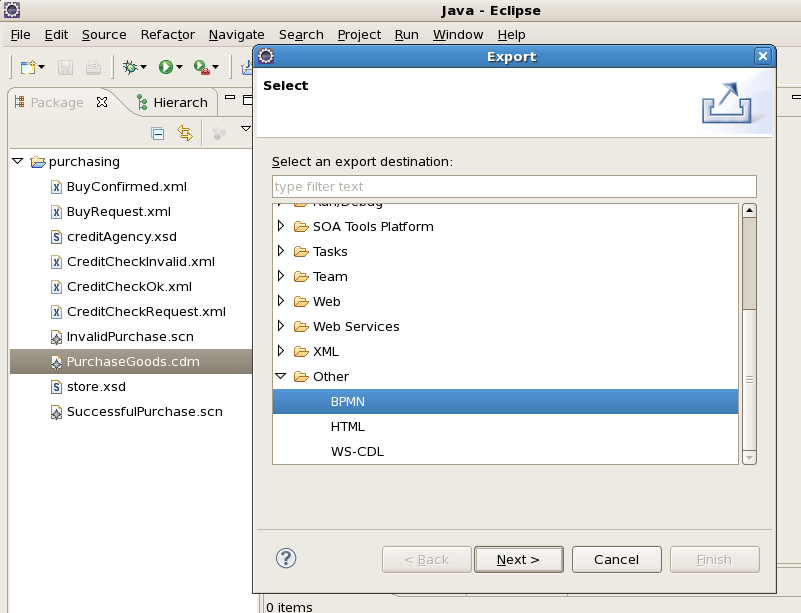Image resolution: width=801 pixels, height=613 pixels.
Task: Open the New wizard dropdown arrow
Action: (x=42, y=67)
